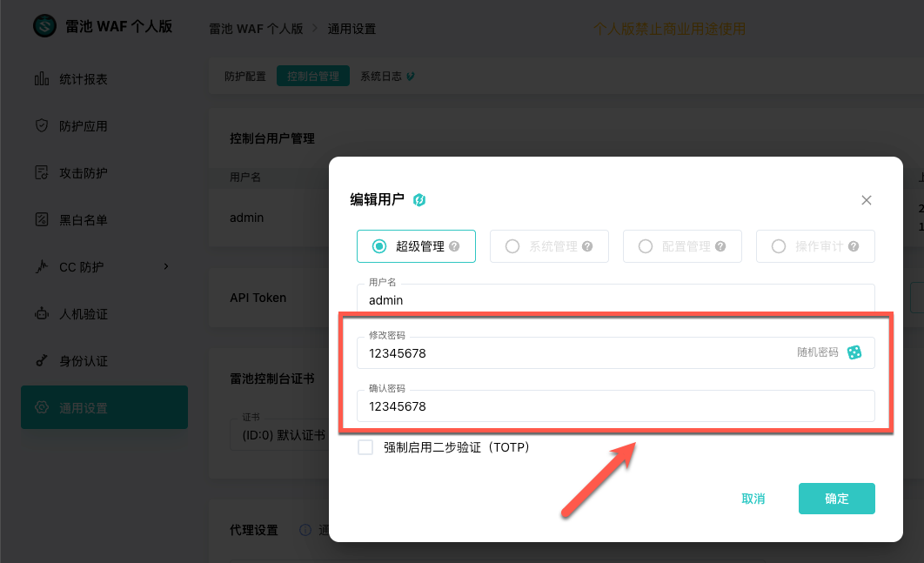Switch to the 系统日志 tab
Viewport: 924px width, 563px height.
pos(381,77)
